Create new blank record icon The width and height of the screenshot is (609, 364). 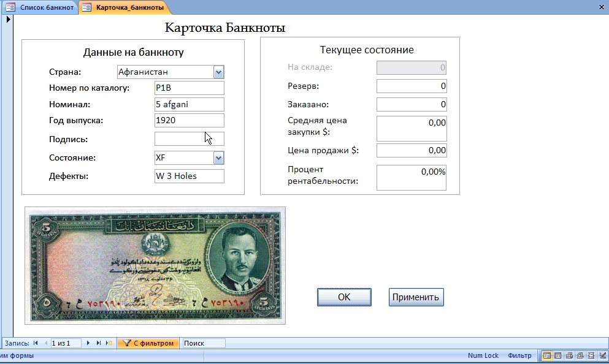[x=110, y=343]
